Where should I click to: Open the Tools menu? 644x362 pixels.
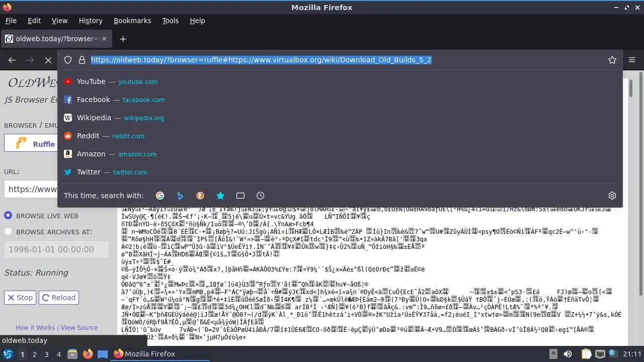click(170, 21)
